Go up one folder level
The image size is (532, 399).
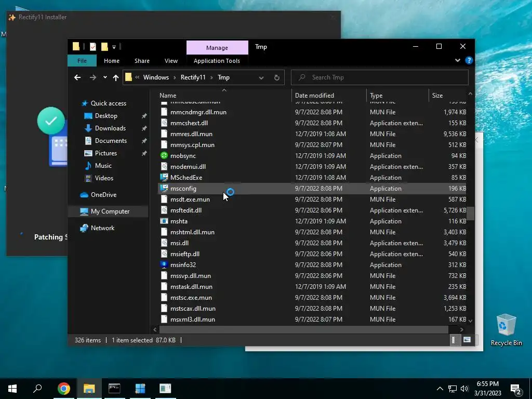tap(116, 78)
